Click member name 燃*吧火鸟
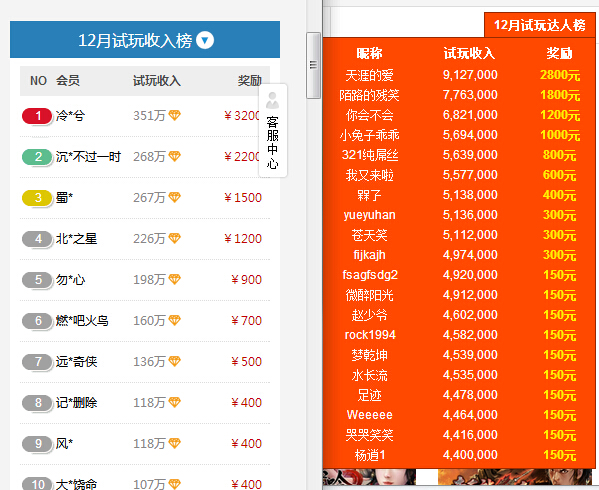Screen dimensions: 599x490 82,320
